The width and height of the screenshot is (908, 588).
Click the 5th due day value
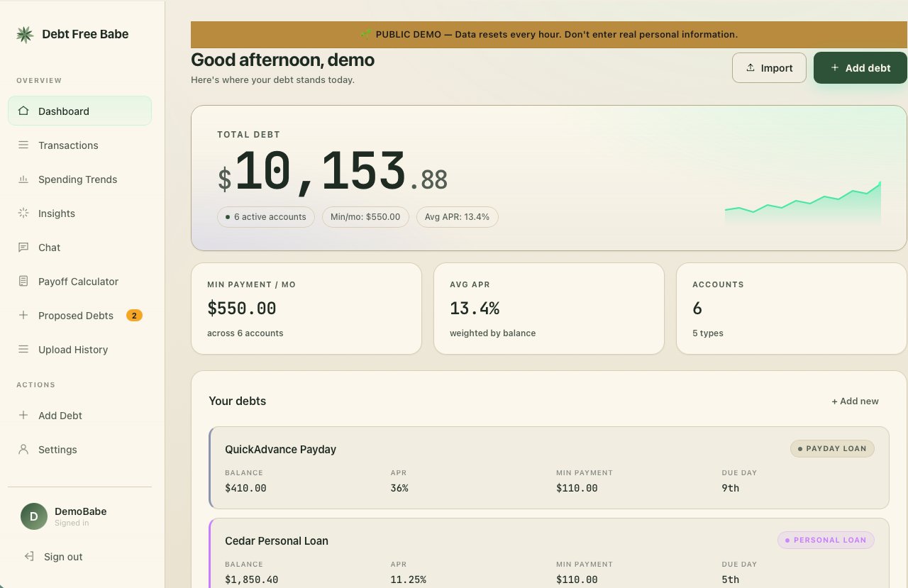pos(731,579)
